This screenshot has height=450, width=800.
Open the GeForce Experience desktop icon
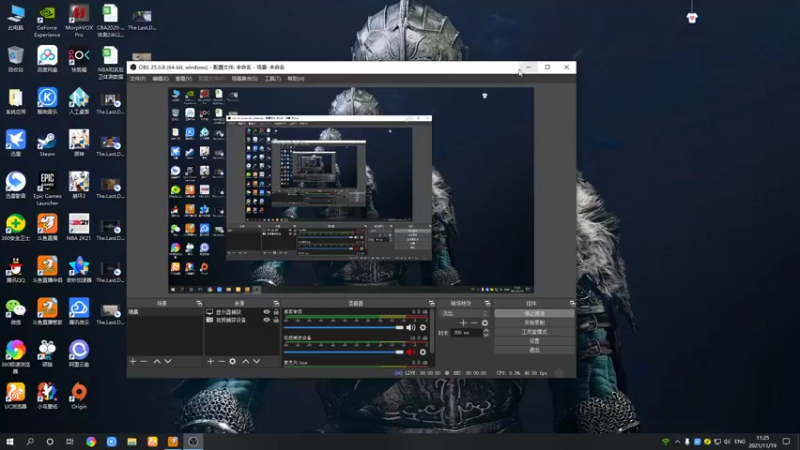tap(47, 21)
